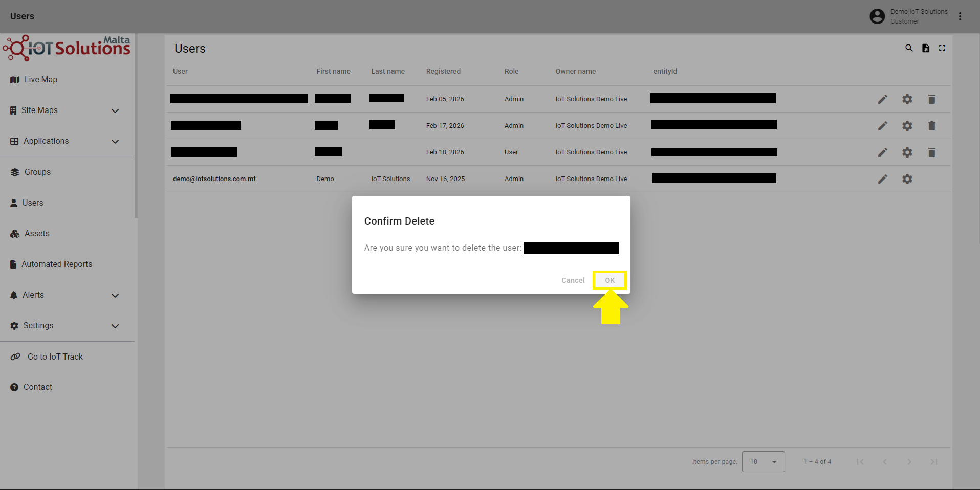Click the Feb 17, 2026 registered date
The height and width of the screenshot is (490, 980).
point(445,126)
